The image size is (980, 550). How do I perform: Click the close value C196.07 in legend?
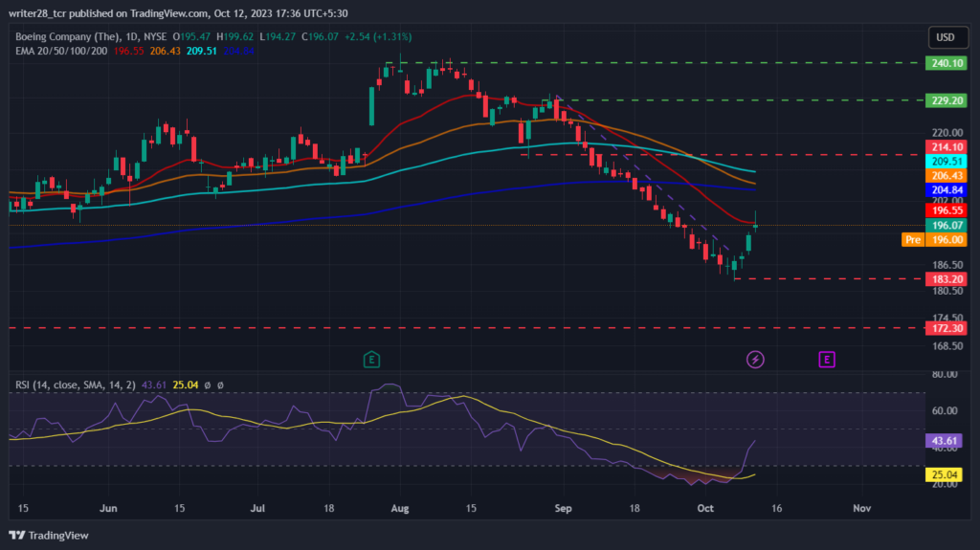point(320,37)
